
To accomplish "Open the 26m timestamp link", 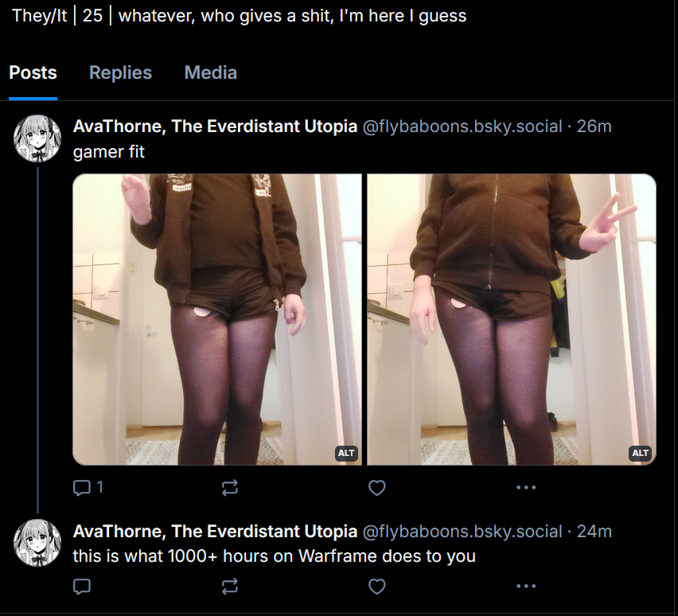I will [x=594, y=127].
